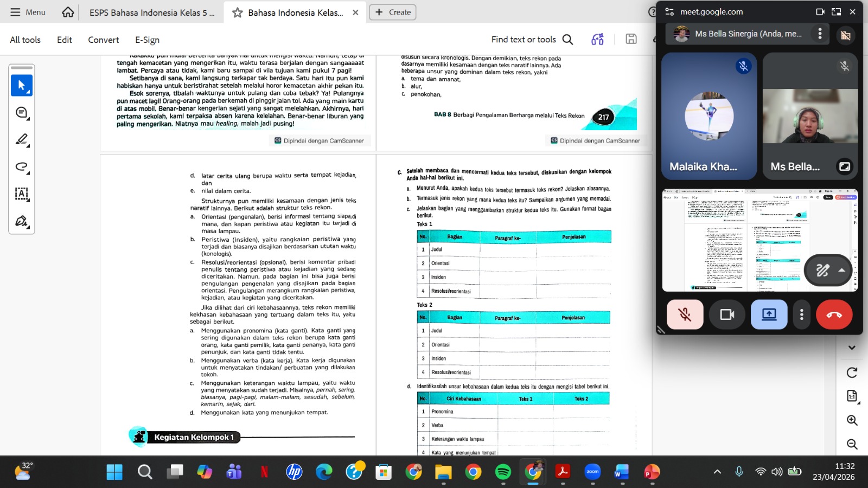Click the Find text or tools field
868x488 pixels.
pos(524,40)
